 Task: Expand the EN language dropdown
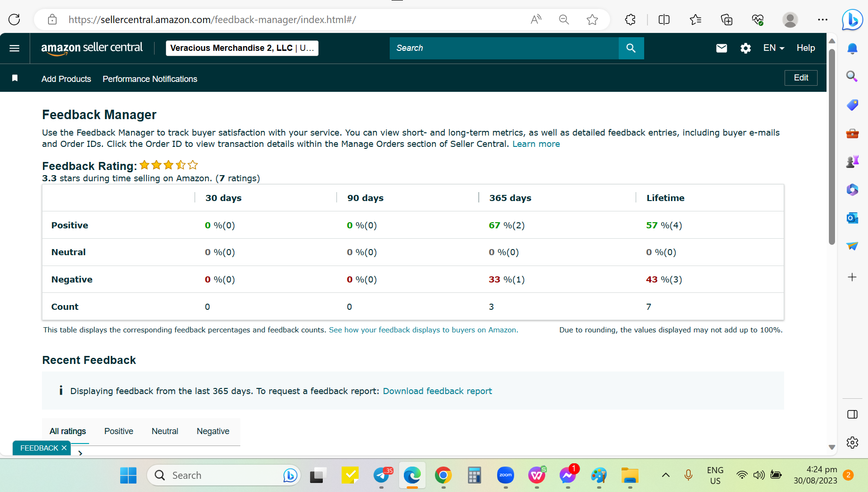774,48
